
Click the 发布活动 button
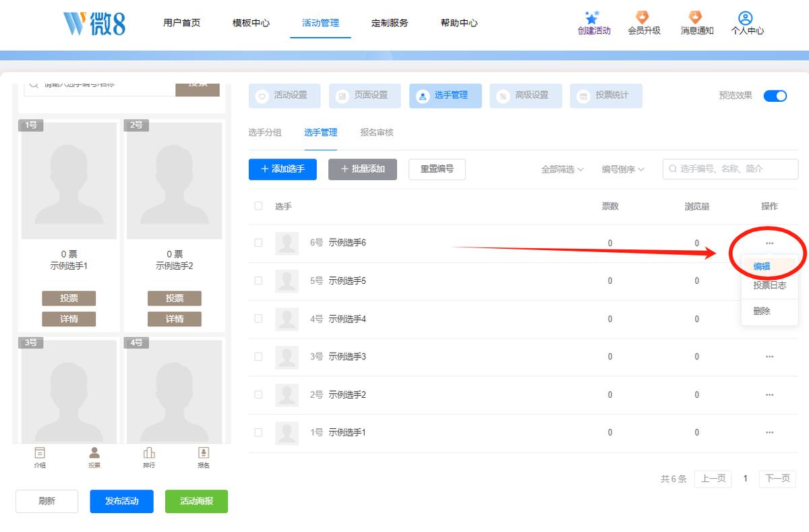coord(121,501)
